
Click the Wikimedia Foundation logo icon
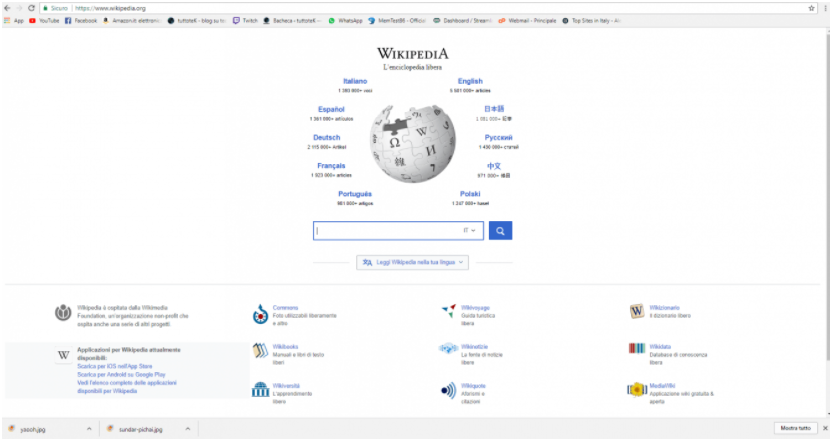pyautogui.click(x=63, y=312)
